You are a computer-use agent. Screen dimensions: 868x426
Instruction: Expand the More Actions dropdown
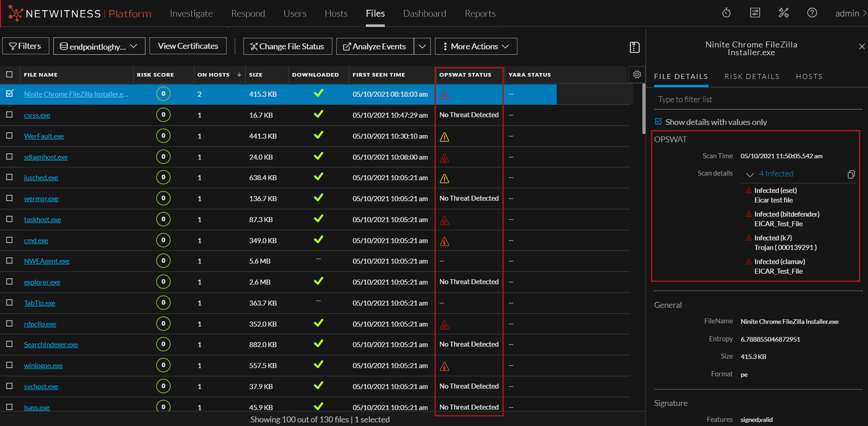[x=476, y=47]
